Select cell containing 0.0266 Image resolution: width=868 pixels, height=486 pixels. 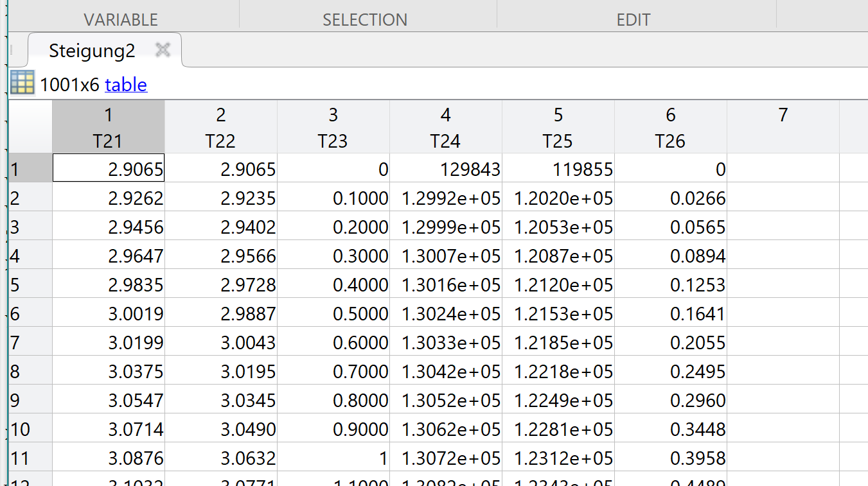(x=671, y=198)
